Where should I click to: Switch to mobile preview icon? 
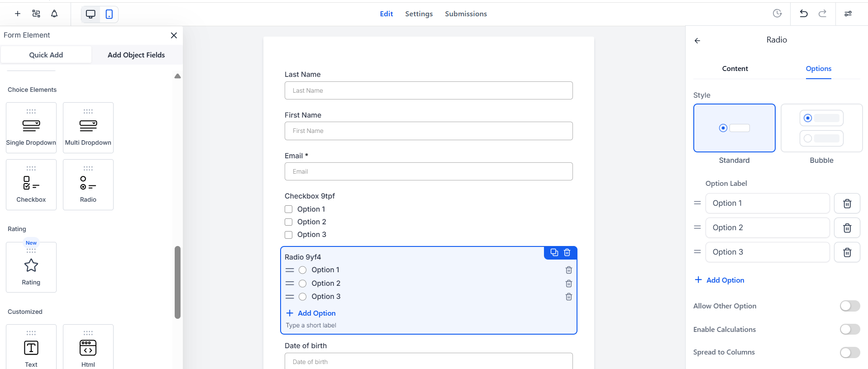[109, 14]
